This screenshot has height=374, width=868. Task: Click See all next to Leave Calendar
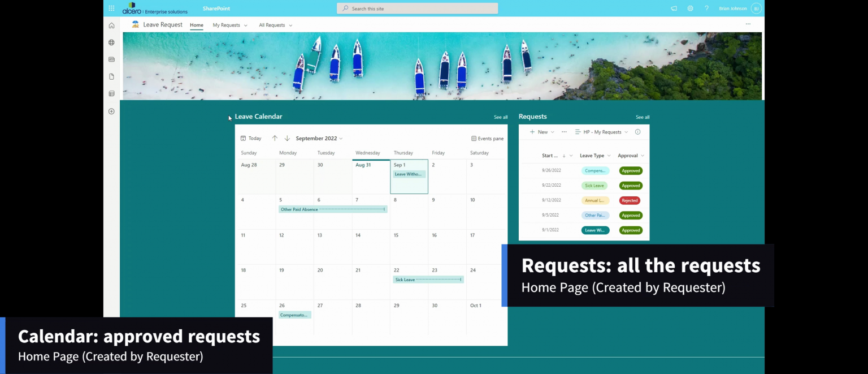click(500, 117)
